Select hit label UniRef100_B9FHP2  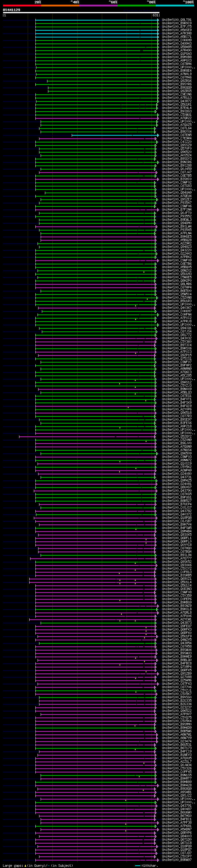coord(177,365)
